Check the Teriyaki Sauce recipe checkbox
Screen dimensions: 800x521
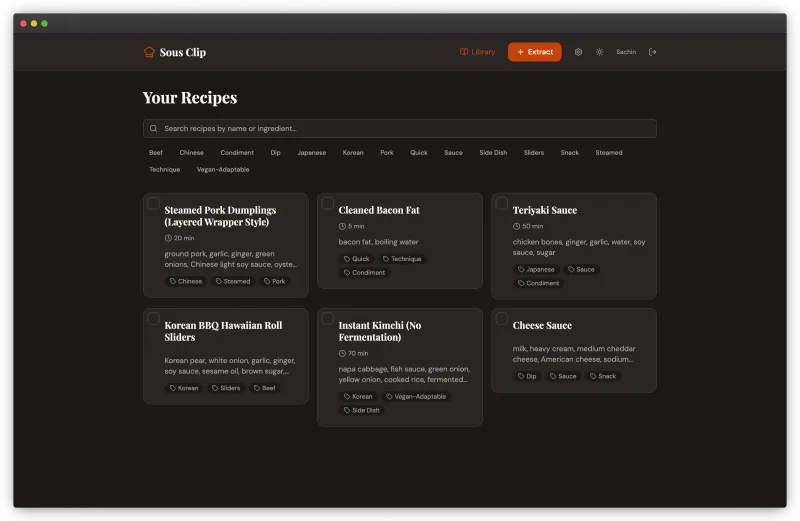coord(502,203)
